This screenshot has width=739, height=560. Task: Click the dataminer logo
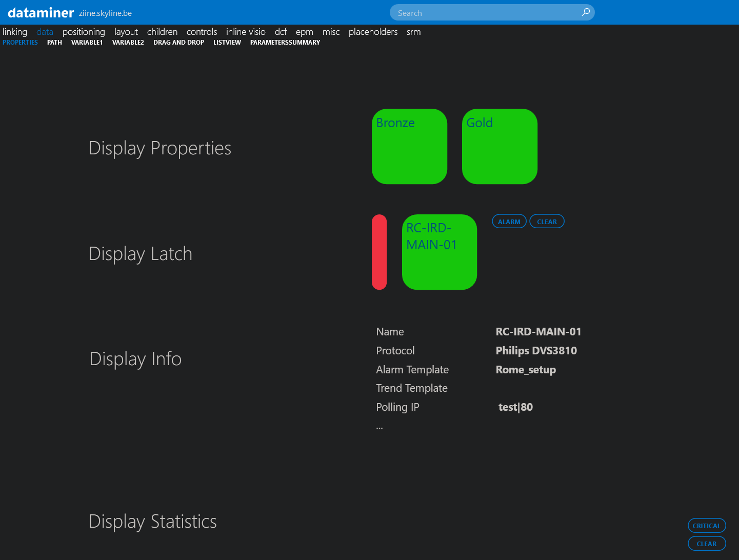tap(41, 13)
